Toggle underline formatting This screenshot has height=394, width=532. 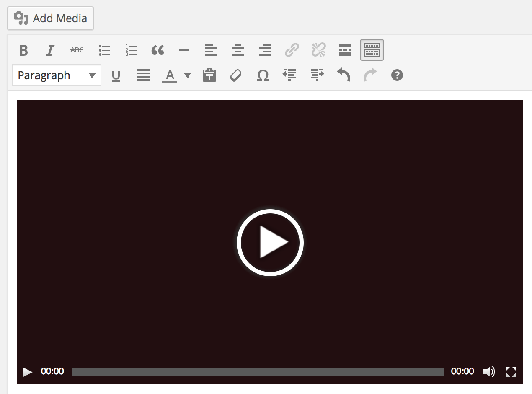pos(116,75)
